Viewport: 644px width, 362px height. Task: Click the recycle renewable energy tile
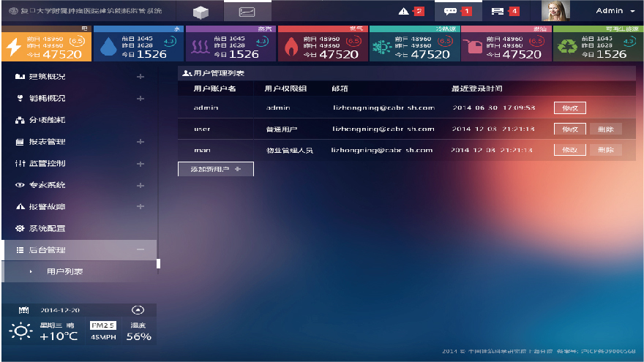pos(597,45)
